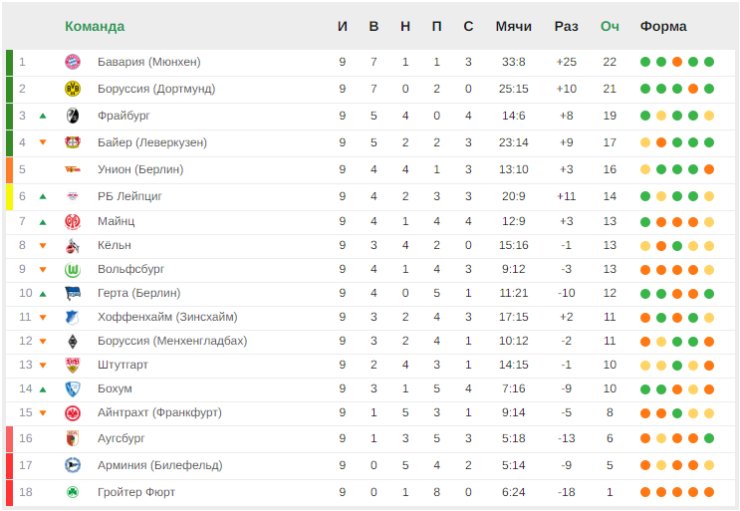Click the green up arrow beside Бохум

click(43, 389)
